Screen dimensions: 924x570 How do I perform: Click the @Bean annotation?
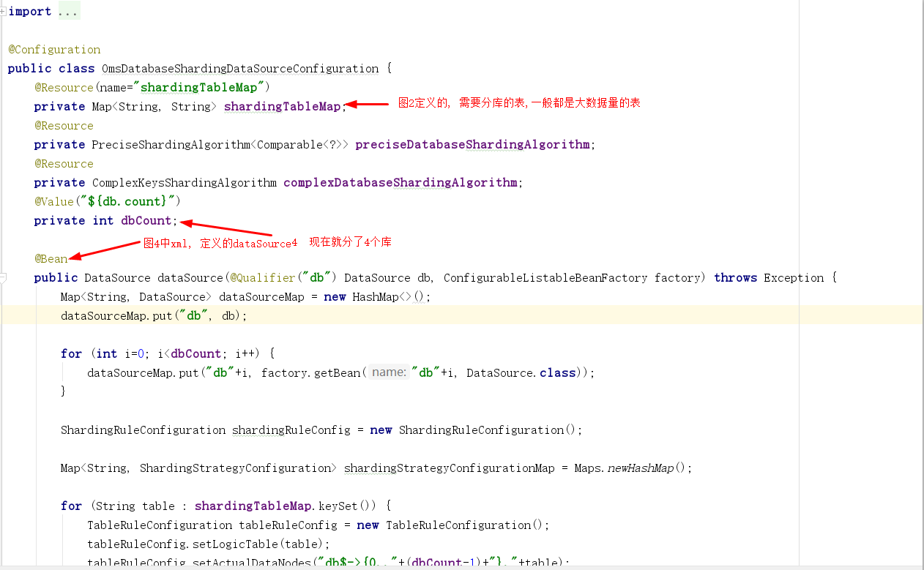point(51,259)
